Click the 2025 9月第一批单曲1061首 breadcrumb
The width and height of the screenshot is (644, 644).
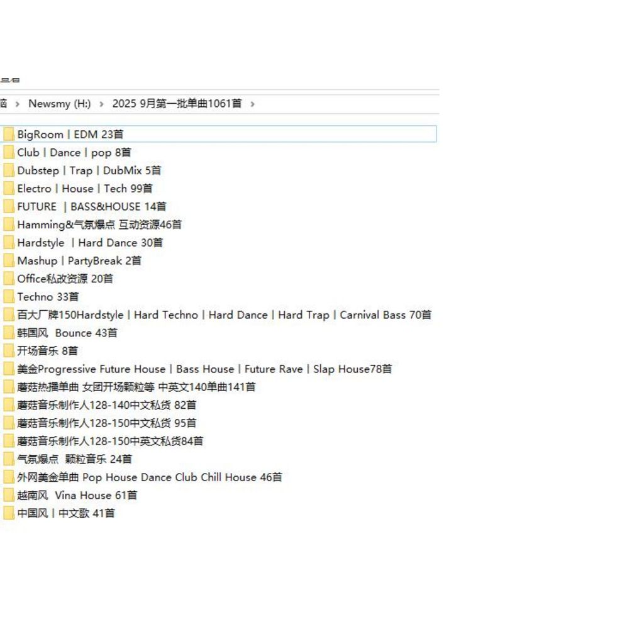(177, 104)
